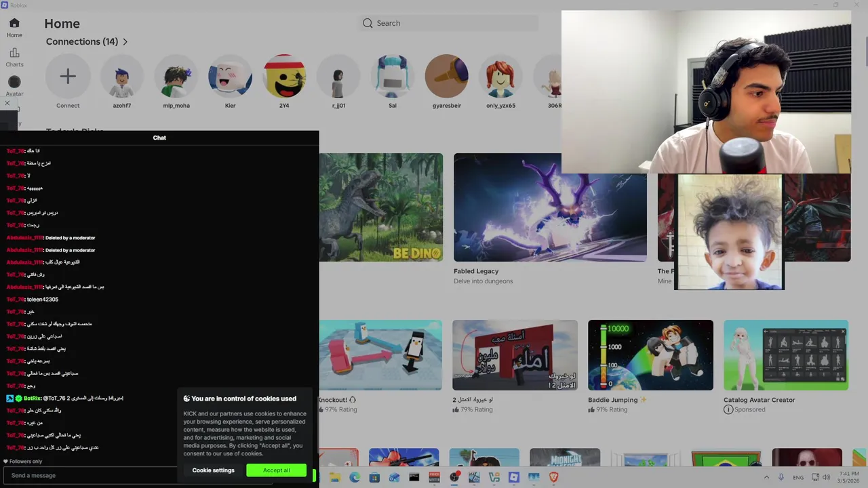The width and height of the screenshot is (868, 488).
Task: Open the Be Dino game thumbnail
Action: click(x=381, y=207)
